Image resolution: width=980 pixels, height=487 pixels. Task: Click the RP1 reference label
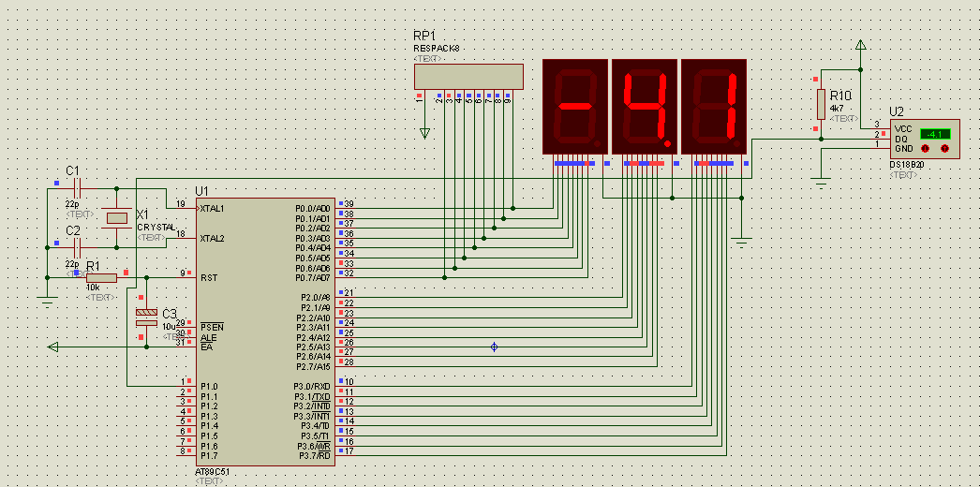tap(423, 37)
